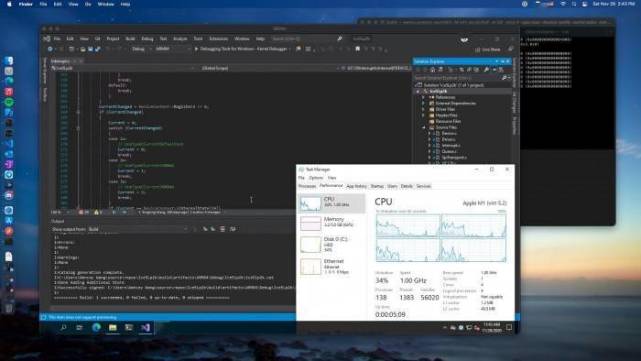The image size is (641, 361).
Task: Click the Solution Explorer search magnifier icon
Action: point(504,78)
